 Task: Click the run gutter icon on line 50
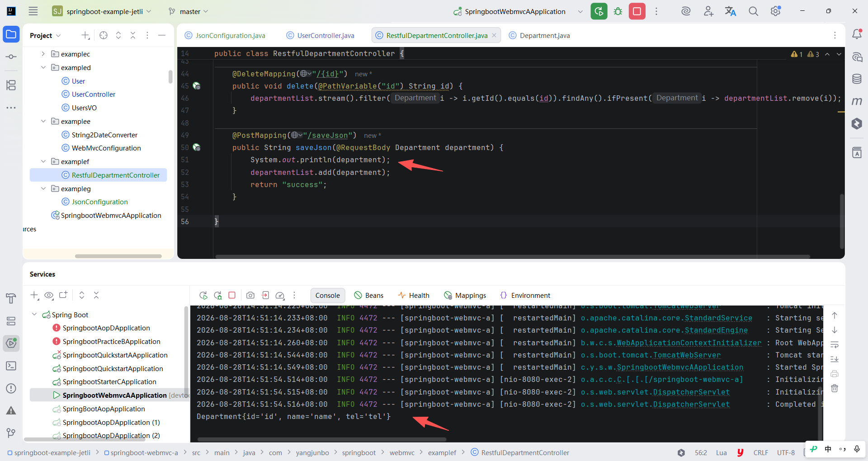197,147
